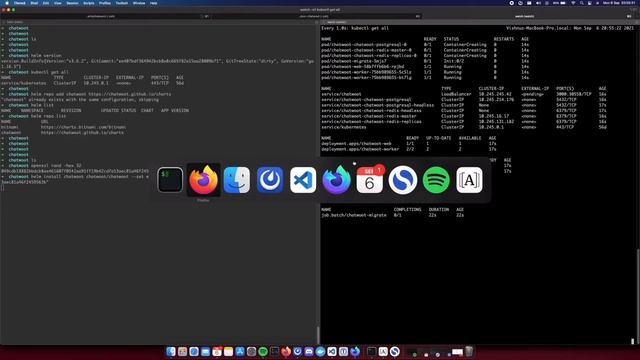Switch to the first iTerm tab
The height and width of the screenshot is (360, 640).
pyautogui.click(x=105, y=16)
